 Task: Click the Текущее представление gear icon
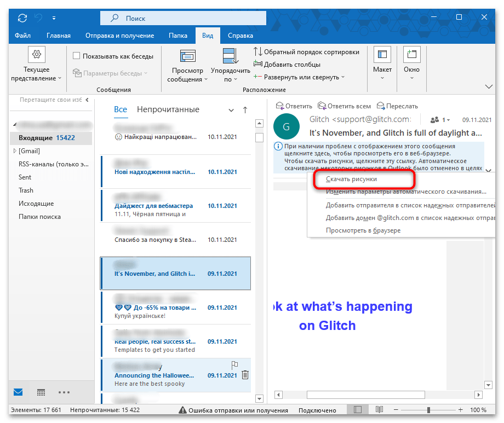[37, 54]
